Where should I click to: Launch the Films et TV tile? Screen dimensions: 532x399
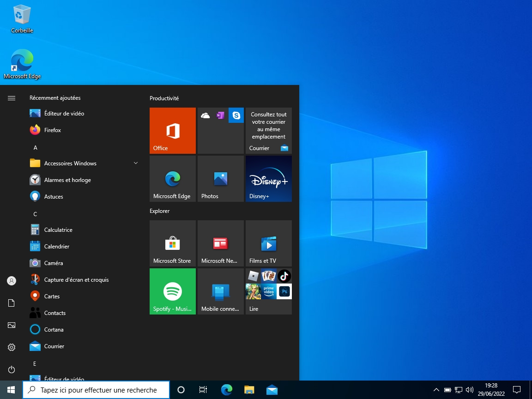268,243
